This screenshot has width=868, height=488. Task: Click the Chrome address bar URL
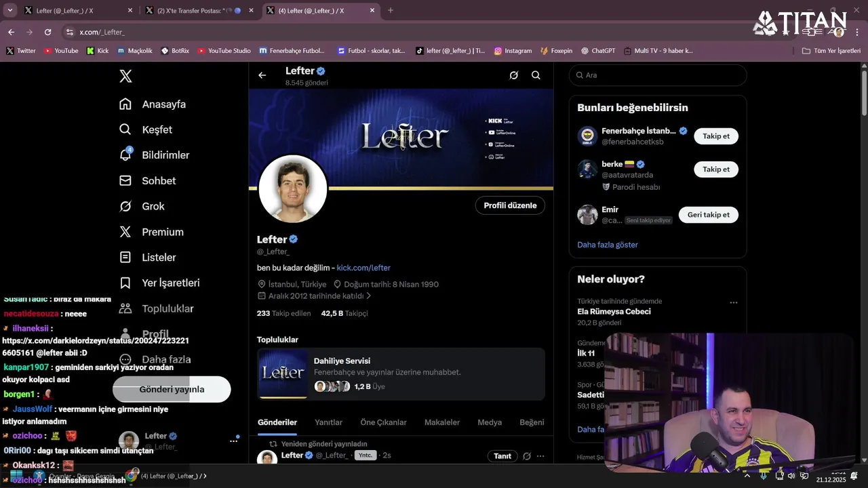pyautogui.click(x=102, y=32)
